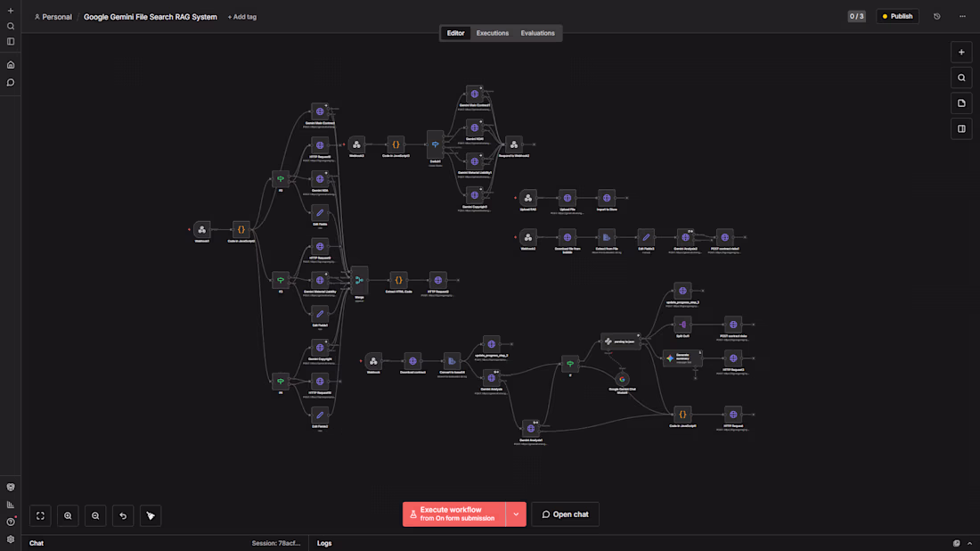Select the Respond to Webhook2 node
The height and width of the screenshot is (551, 980).
tap(514, 144)
